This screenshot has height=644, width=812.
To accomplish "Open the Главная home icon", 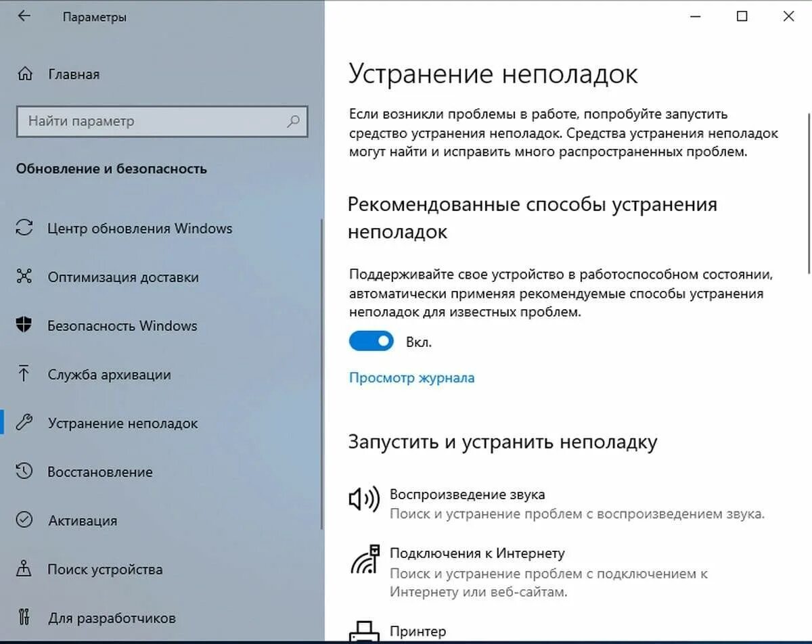I will point(24,74).
